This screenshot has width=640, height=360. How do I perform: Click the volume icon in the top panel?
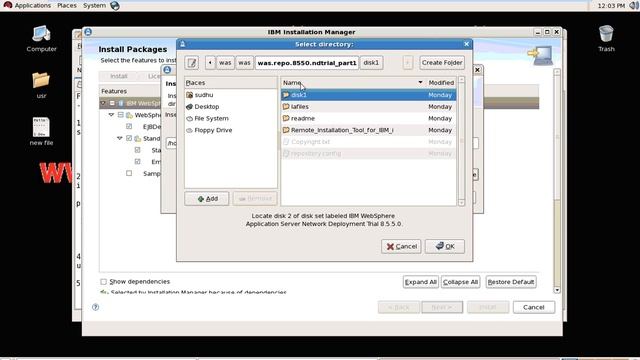pyautogui.click(x=634, y=6)
